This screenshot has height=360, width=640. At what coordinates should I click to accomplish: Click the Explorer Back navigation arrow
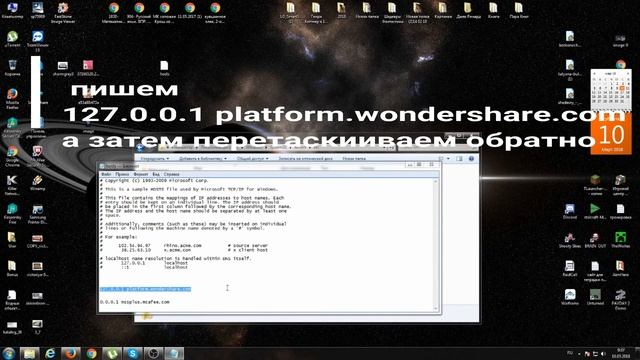[x=140, y=148]
